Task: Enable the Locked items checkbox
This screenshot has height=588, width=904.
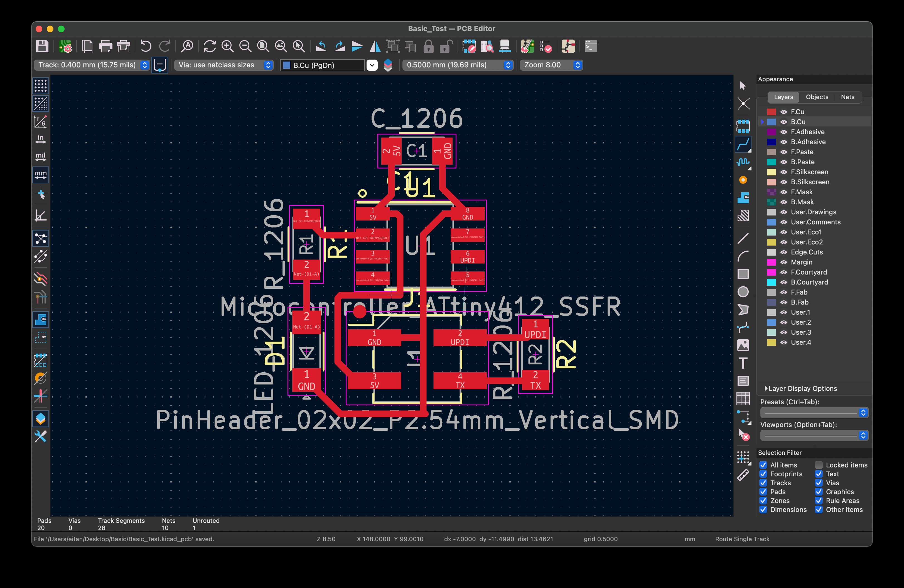Action: [819, 465]
